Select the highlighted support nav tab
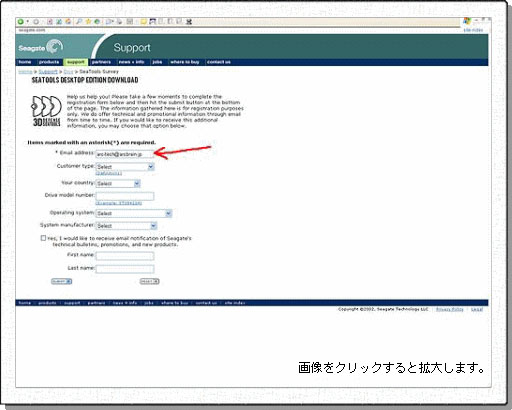 click(76, 62)
